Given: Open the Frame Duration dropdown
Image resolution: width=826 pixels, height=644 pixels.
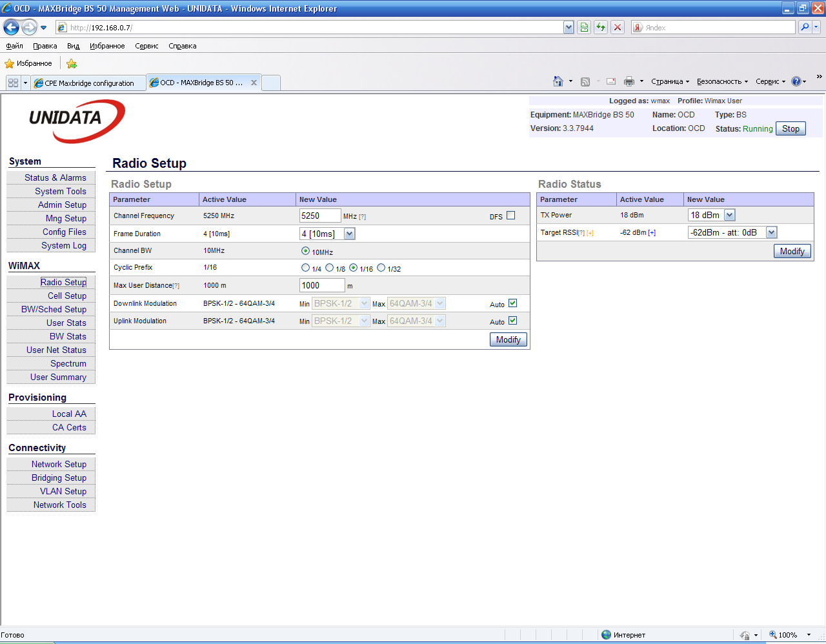Looking at the screenshot, I should (x=349, y=234).
